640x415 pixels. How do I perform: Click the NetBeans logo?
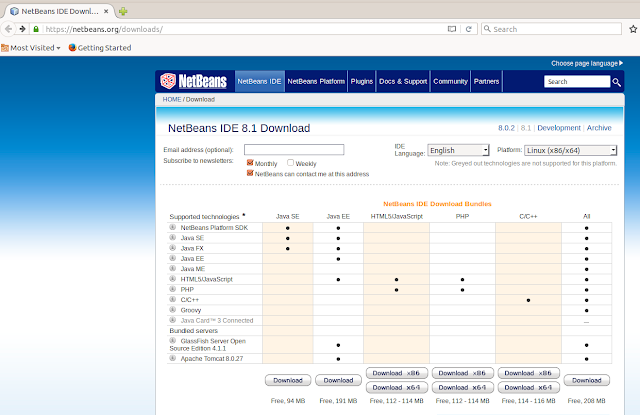coord(193,81)
